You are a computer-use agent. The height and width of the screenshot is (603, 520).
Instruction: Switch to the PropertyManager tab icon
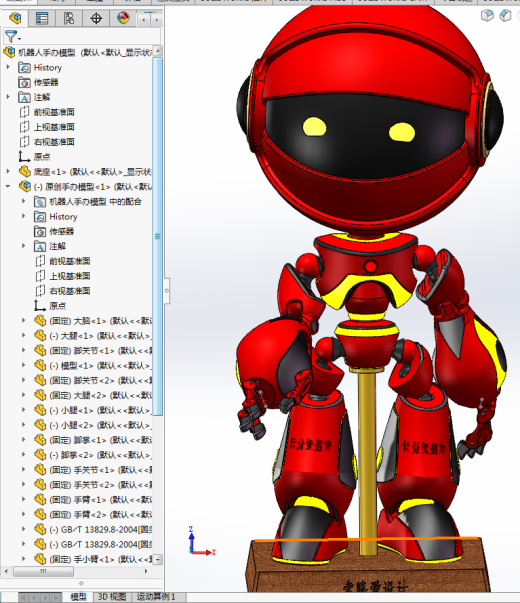pyautogui.click(x=42, y=18)
